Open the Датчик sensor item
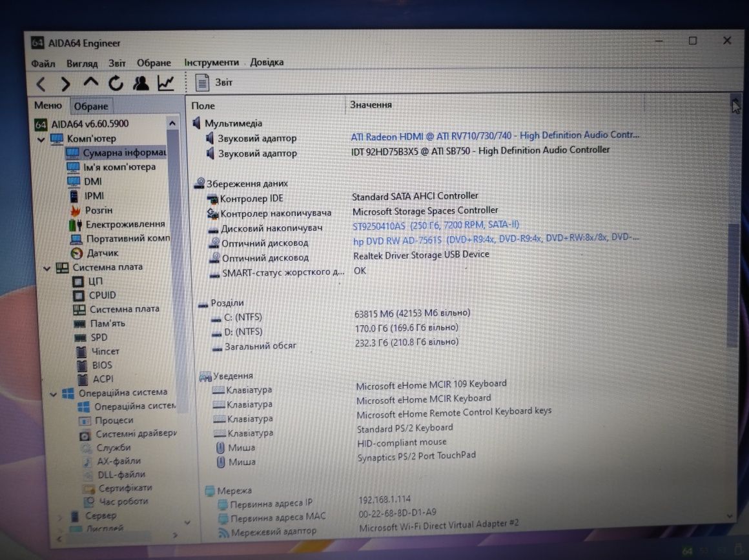 pos(94,253)
